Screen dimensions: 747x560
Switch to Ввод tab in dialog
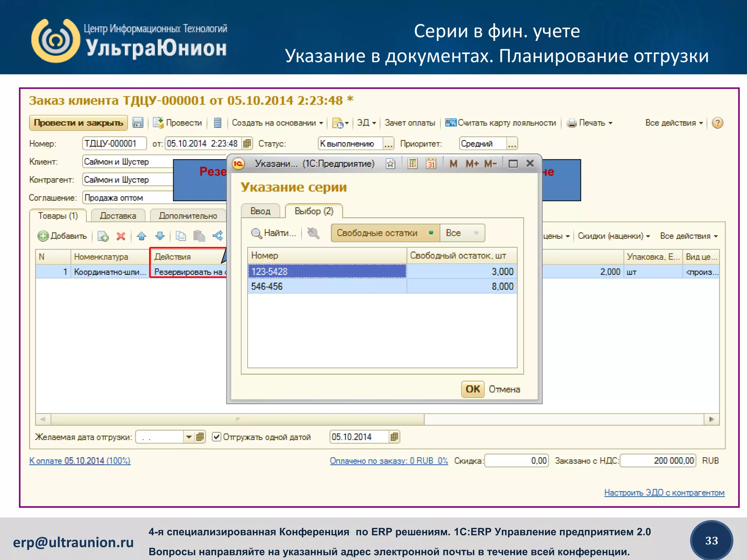coord(260,211)
